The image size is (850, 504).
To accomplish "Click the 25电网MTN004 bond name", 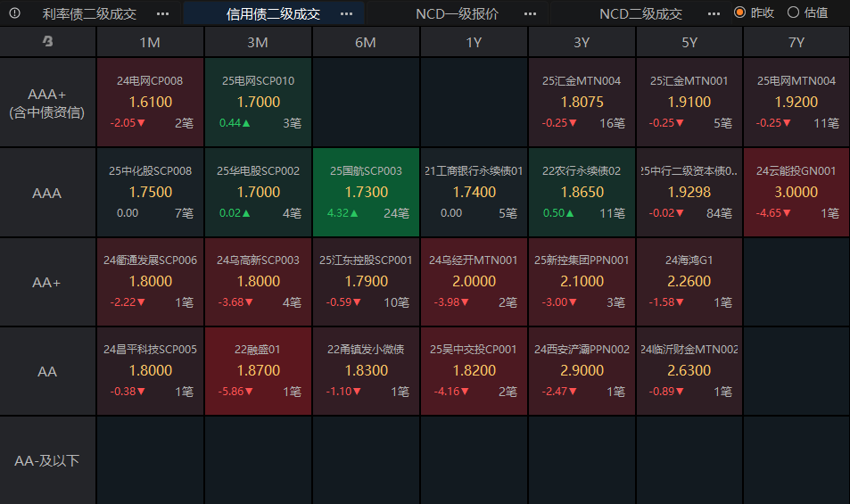I will tap(796, 81).
